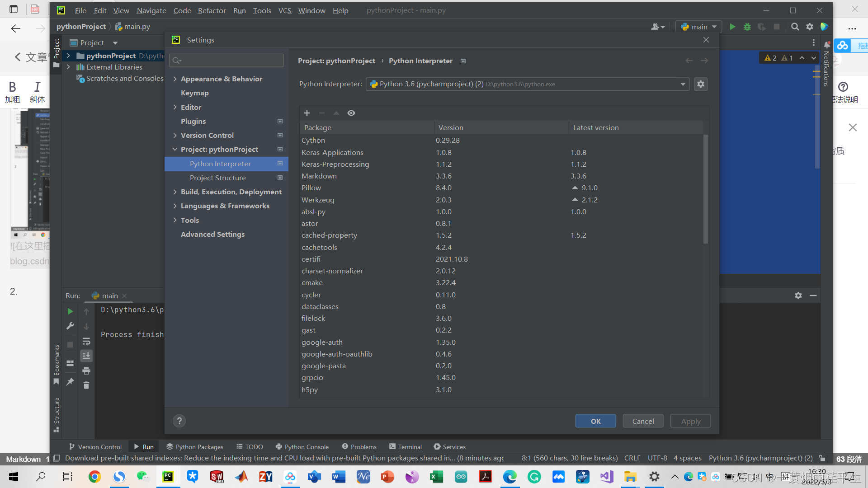Expand Build, Execution, Deployment
This screenshot has width=868, height=488.
[175, 192]
